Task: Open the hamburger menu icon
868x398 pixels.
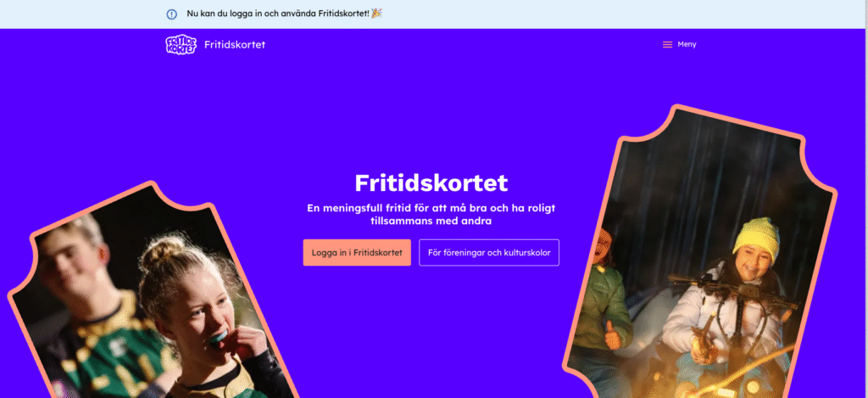Action: tap(668, 44)
